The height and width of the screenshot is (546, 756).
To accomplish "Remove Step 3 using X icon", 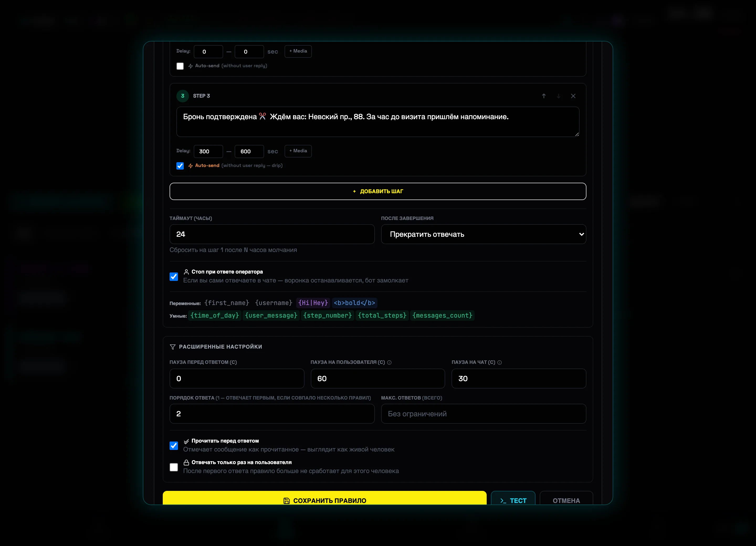I will coord(573,96).
